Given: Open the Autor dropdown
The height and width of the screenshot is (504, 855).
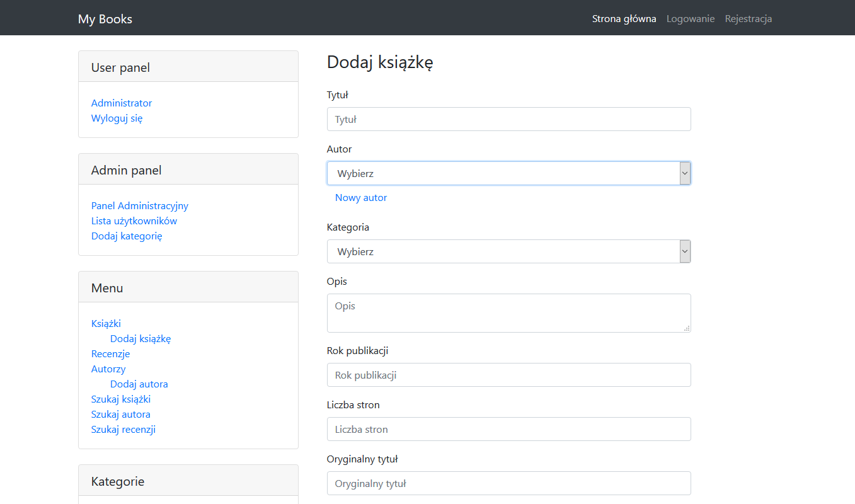Looking at the screenshot, I should tap(508, 173).
